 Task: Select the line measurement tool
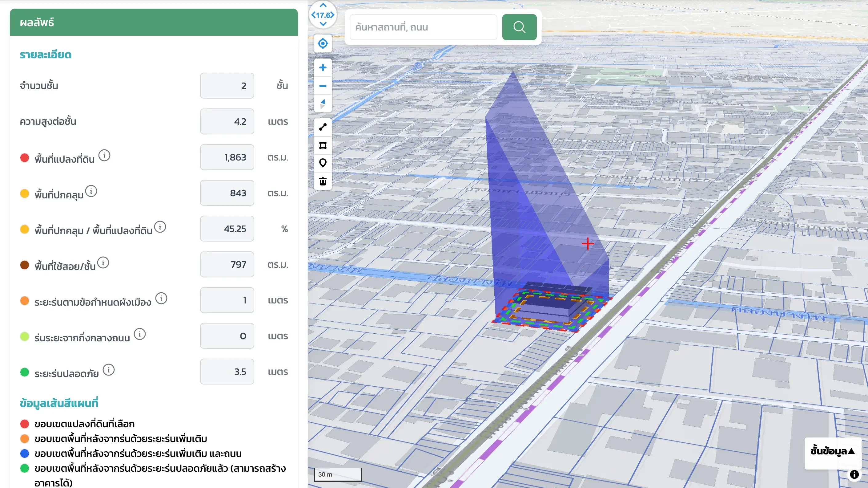pyautogui.click(x=323, y=127)
